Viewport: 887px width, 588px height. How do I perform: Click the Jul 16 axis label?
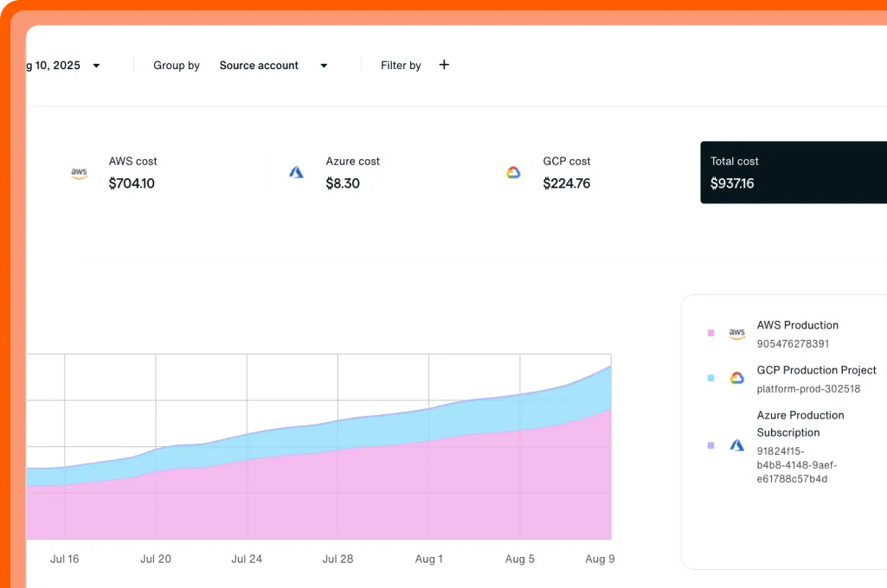65,559
